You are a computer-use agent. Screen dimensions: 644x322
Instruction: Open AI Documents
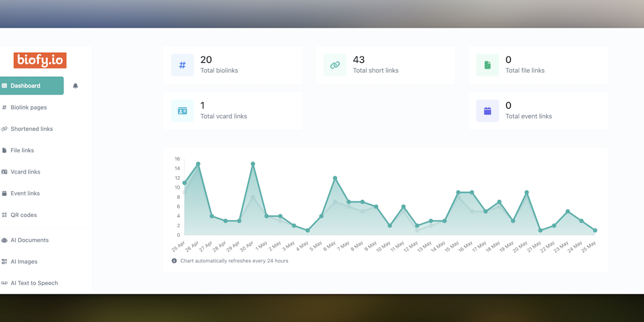tap(30, 240)
